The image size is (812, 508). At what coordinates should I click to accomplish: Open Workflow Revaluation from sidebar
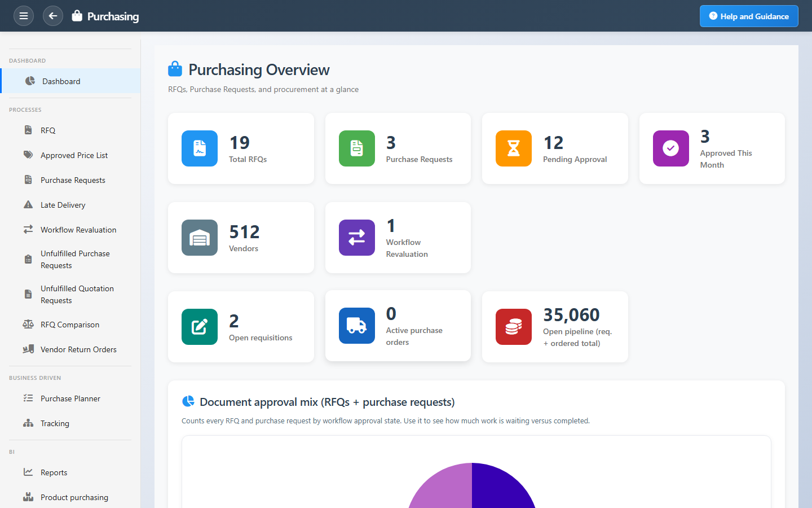click(70, 230)
